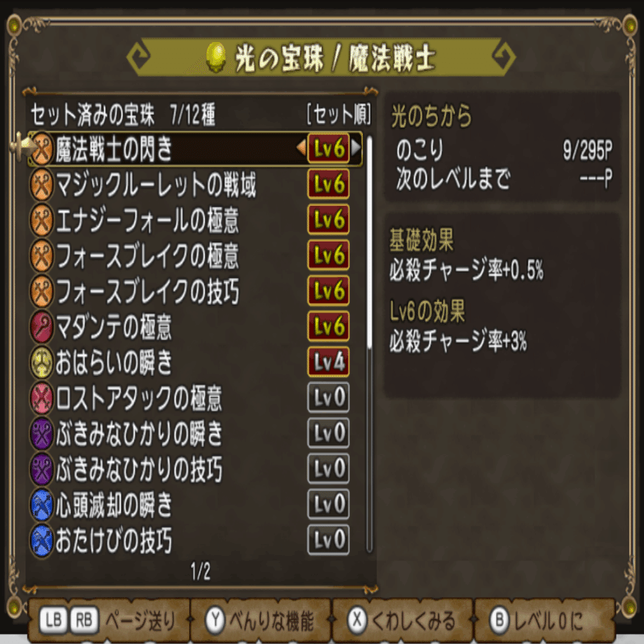Click Lv6 badge for マジックルーレットの戦域

pyautogui.click(x=328, y=184)
